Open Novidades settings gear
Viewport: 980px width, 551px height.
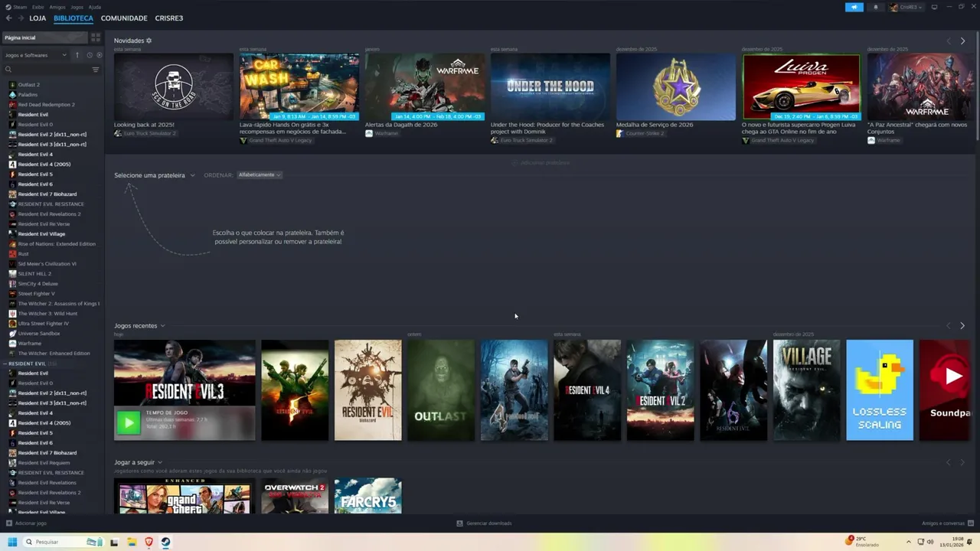(x=149, y=41)
